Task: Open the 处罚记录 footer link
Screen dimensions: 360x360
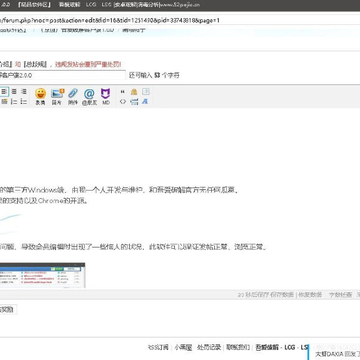Action: coord(209,347)
